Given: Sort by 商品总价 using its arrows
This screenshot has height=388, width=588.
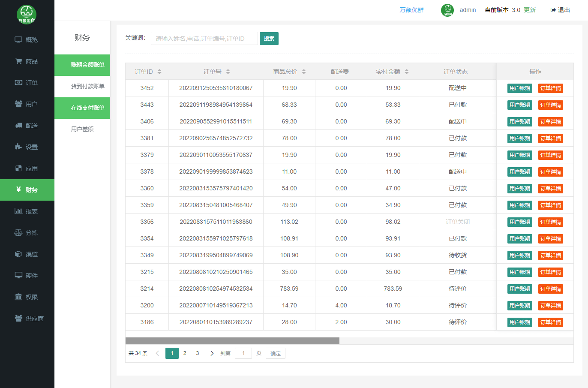Looking at the screenshot, I should click(x=304, y=72).
